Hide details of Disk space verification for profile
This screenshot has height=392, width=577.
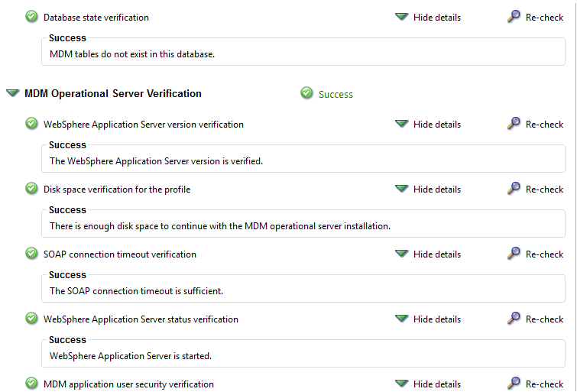[x=428, y=190]
